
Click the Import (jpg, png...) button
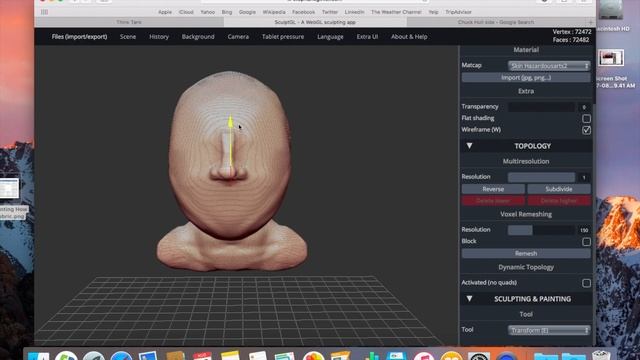526,78
